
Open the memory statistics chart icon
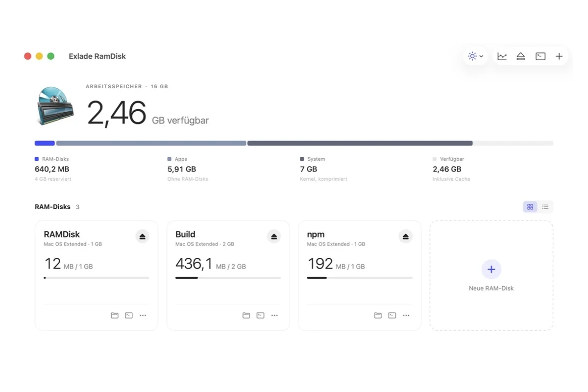pyautogui.click(x=502, y=56)
